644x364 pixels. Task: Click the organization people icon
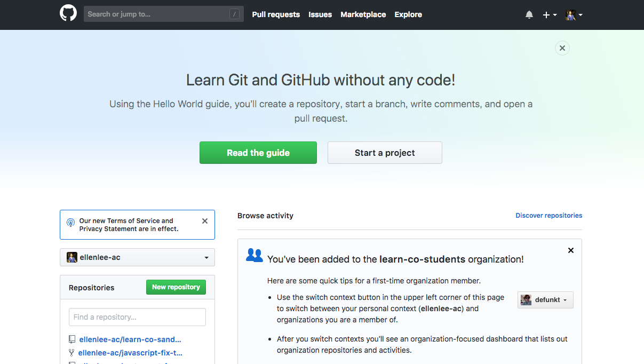[x=255, y=255]
